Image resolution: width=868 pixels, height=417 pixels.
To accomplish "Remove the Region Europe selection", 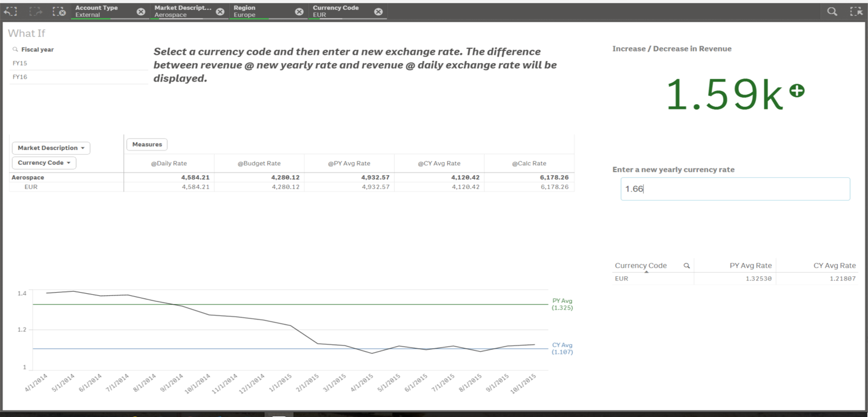I will pos(299,12).
